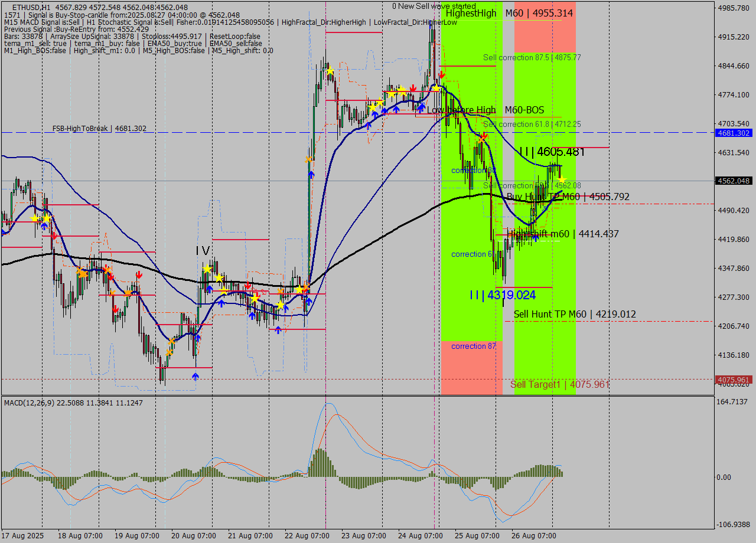Viewport: 756px width, 543px height.
Task: Click the blue 4681.302 price tag on axis
Action: click(x=734, y=133)
